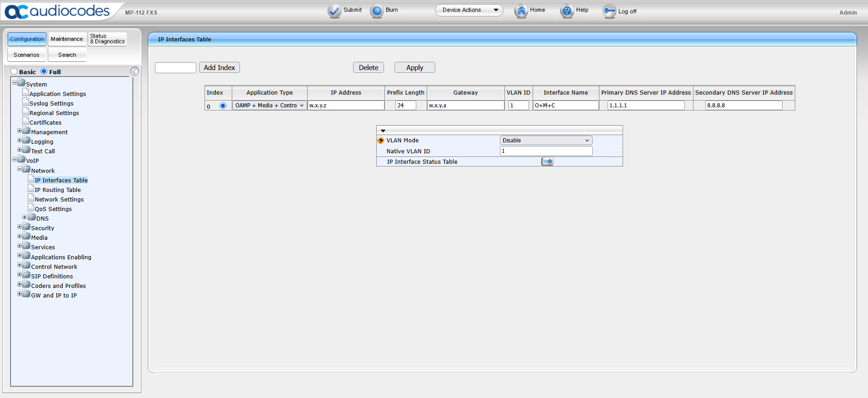Viewport: 868px width, 398px height.
Task: Click the Burn icon in toolbar
Action: pos(377,11)
